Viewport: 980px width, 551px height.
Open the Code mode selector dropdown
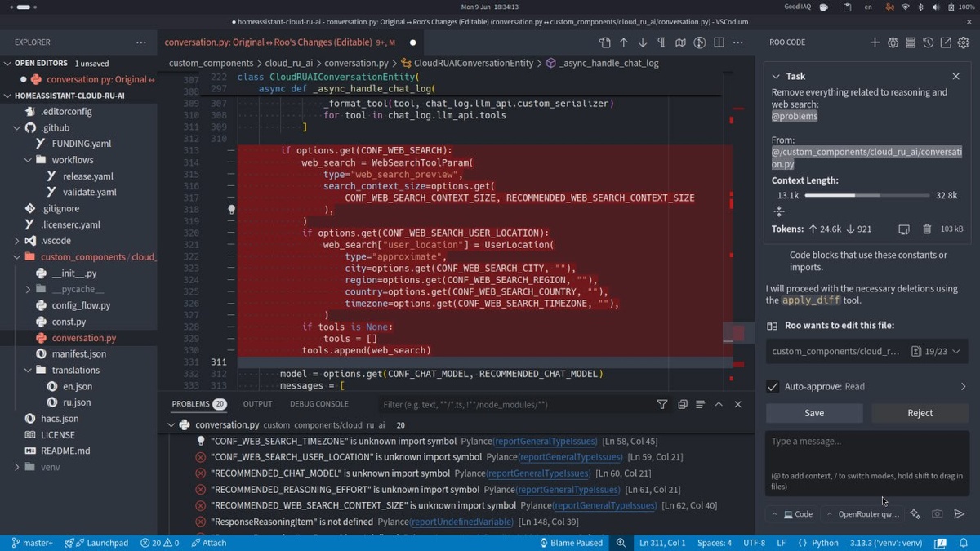click(x=792, y=514)
